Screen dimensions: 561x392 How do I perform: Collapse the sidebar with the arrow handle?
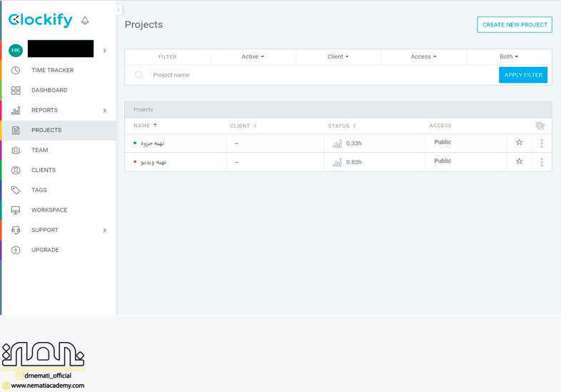[x=118, y=9]
